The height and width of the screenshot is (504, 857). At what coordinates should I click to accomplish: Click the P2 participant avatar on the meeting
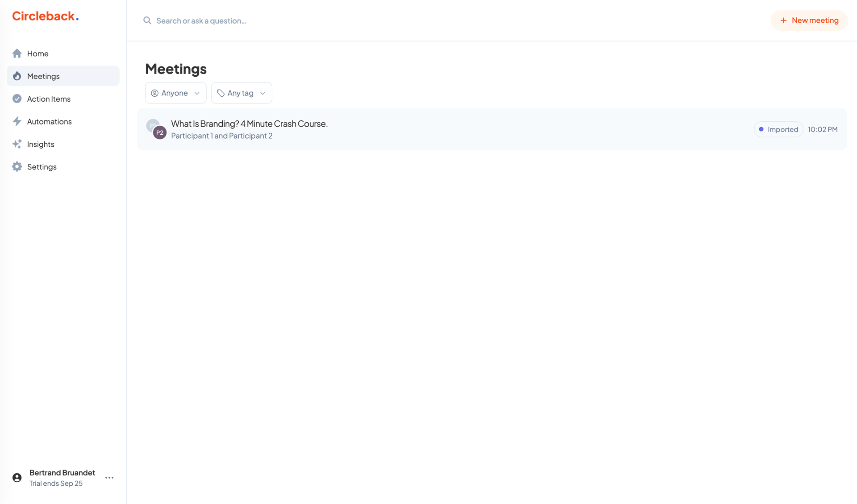click(x=159, y=132)
